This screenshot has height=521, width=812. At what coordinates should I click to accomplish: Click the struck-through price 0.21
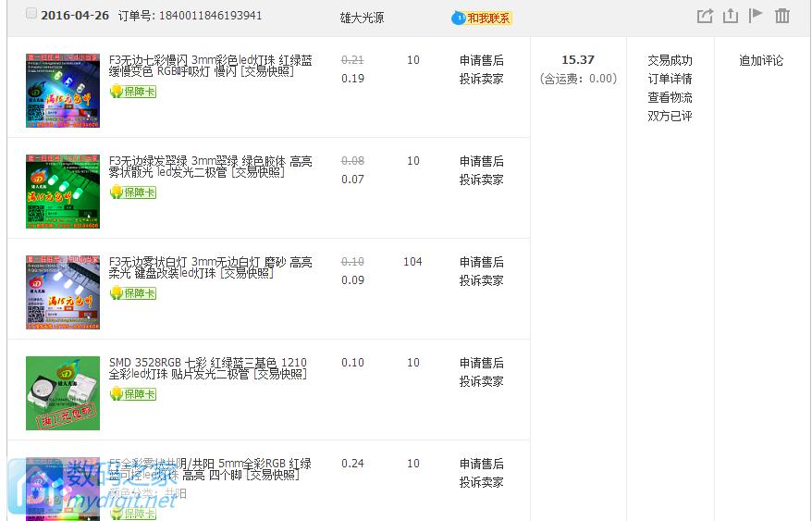352,60
